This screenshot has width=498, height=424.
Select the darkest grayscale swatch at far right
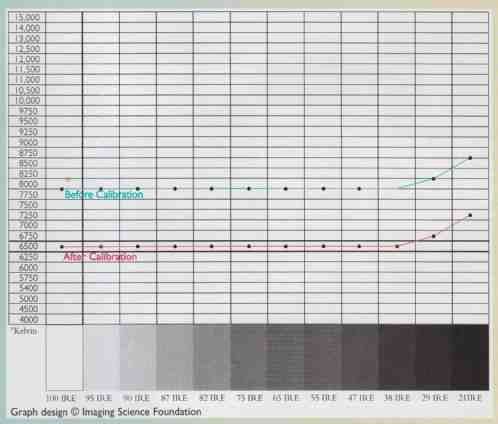[470, 357]
